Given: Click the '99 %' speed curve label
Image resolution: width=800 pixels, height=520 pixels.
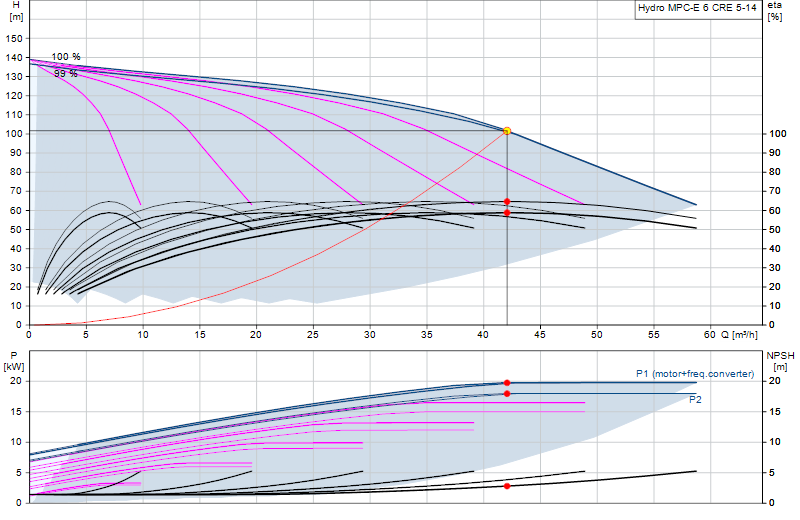Looking at the screenshot, I should (x=66, y=73).
